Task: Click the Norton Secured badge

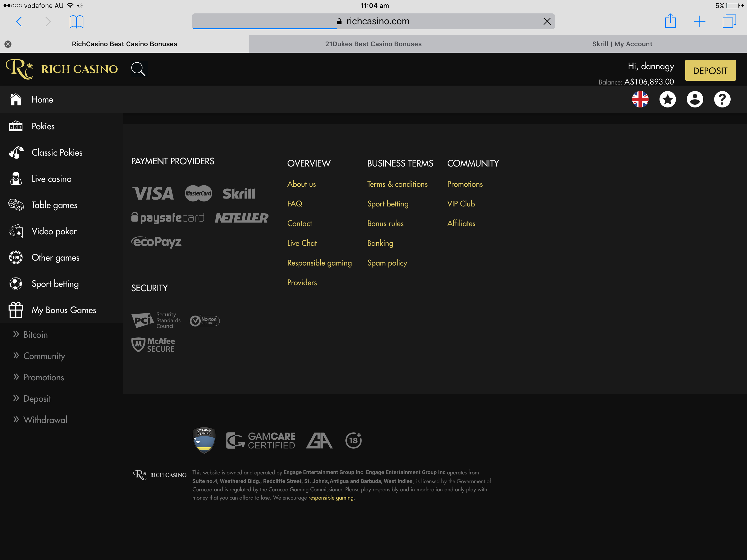Action: pyautogui.click(x=205, y=320)
